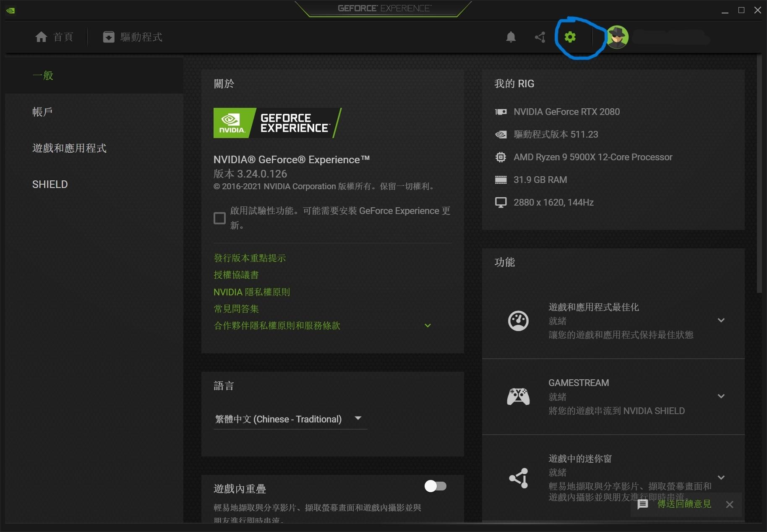
Task: Toggle the 遊戲內重疊 switch
Action: (436, 486)
